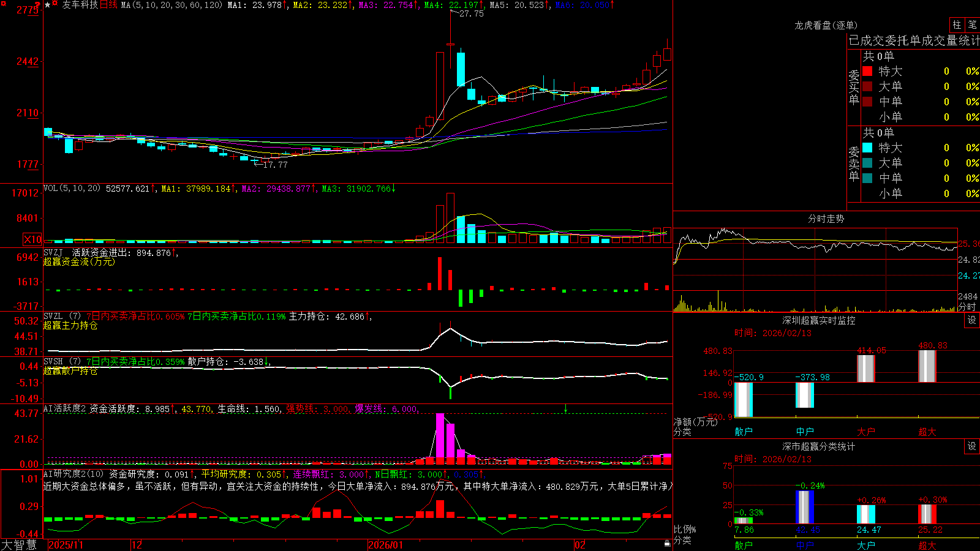Viewport: 980px width, 551px height.
Task: Click the X10 volume multiplier box
Action: 32,239
